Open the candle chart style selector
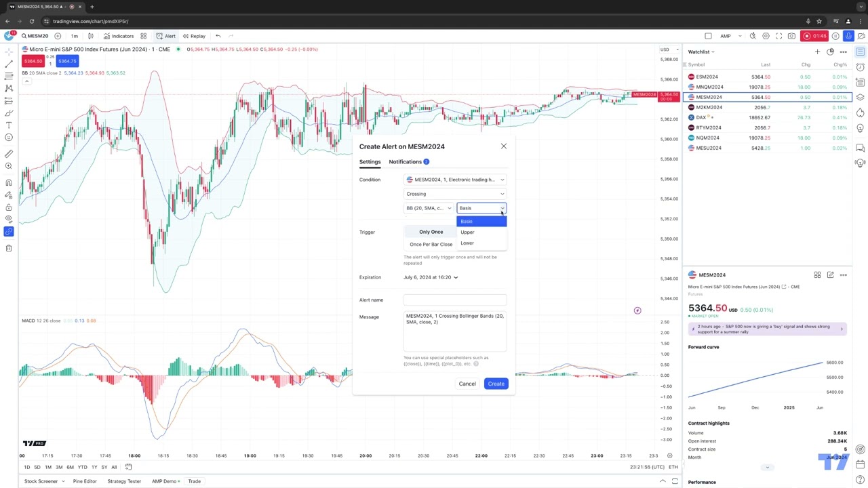The height and width of the screenshot is (488, 868). click(x=91, y=36)
